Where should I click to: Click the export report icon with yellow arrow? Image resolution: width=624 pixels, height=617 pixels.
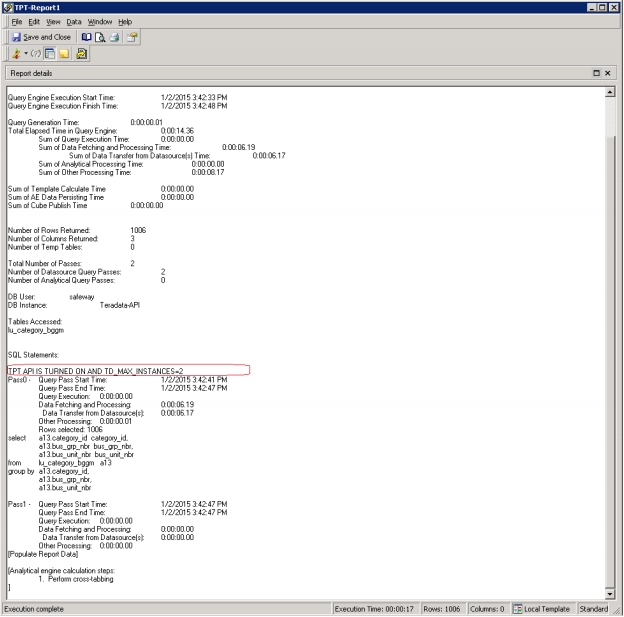point(82,54)
